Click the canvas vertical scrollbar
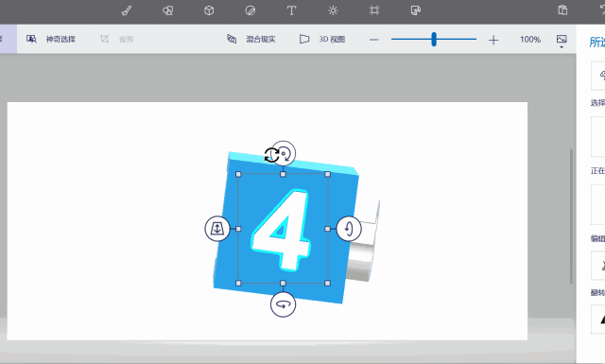This screenshot has height=364, width=605. pyautogui.click(x=571, y=217)
